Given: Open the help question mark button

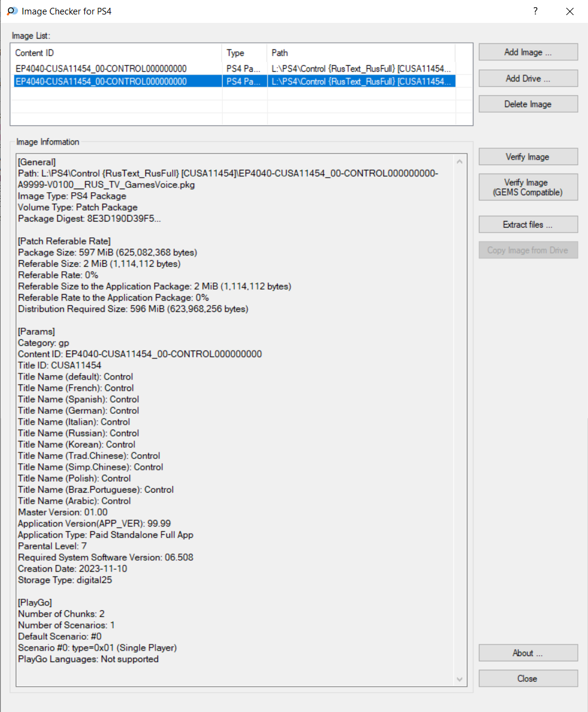Looking at the screenshot, I should click(536, 11).
